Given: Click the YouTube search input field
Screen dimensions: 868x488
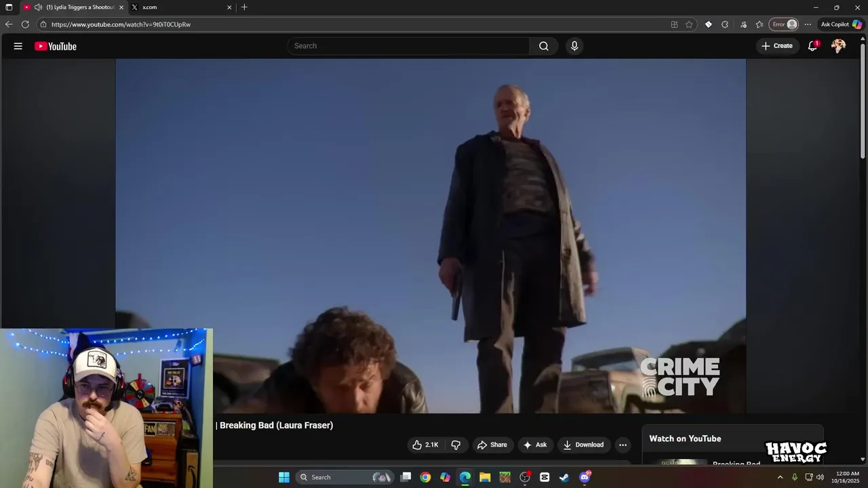Looking at the screenshot, I should pyautogui.click(x=409, y=46).
